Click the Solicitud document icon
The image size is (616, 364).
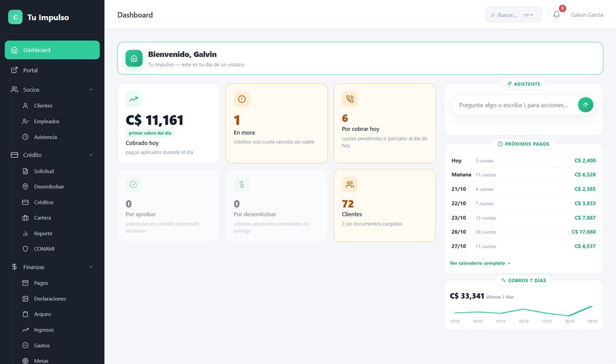pyautogui.click(x=25, y=171)
